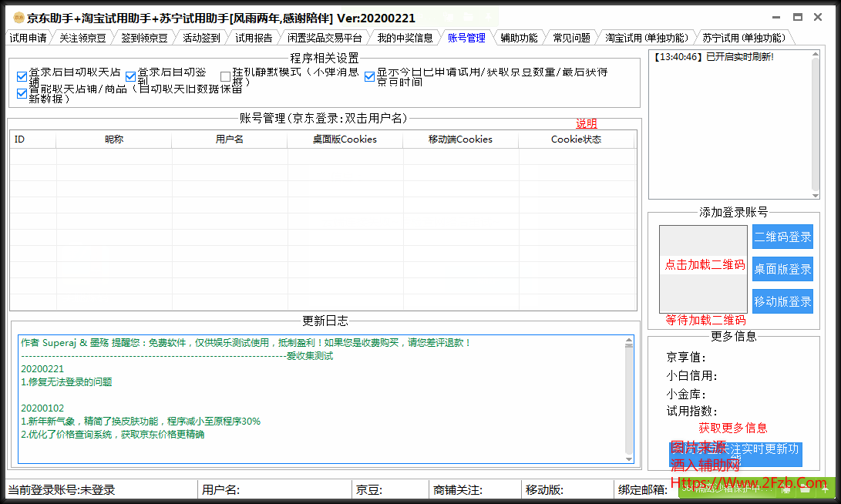Open the 试用报告 tab
Image resolution: width=841 pixels, height=504 pixels.
point(254,38)
